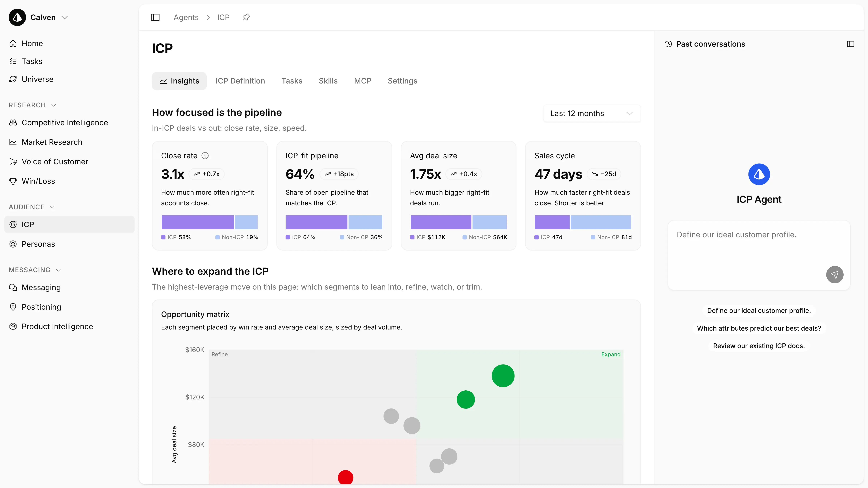Choose suggestion Review our existing ICP docs
Screen dimensions: 868x488
759,346
